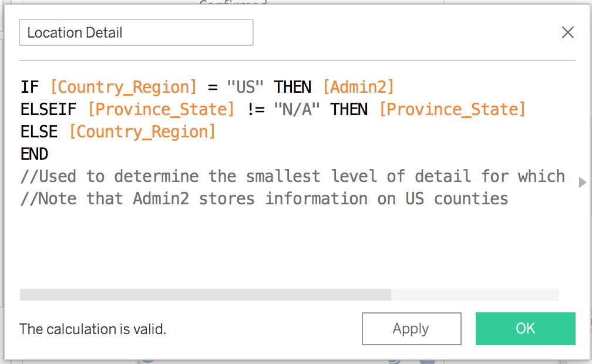Close the calculation editor with the X
The height and width of the screenshot is (364, 592).
point(567,32)
